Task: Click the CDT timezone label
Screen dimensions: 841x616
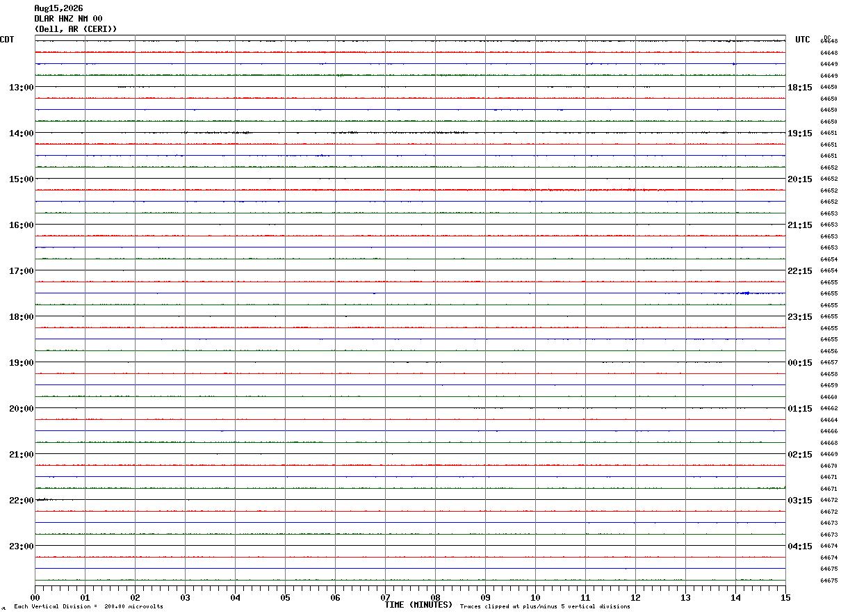Action: 7,40
